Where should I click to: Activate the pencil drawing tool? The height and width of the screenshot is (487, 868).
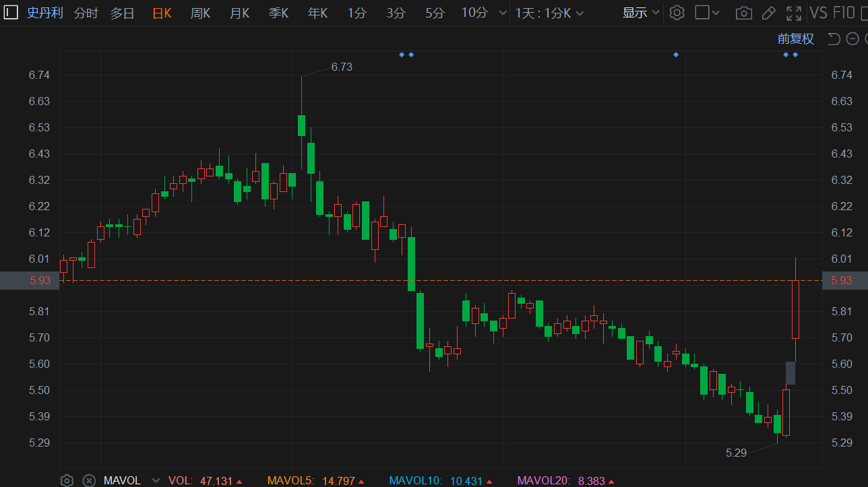[x=768, y=13]
